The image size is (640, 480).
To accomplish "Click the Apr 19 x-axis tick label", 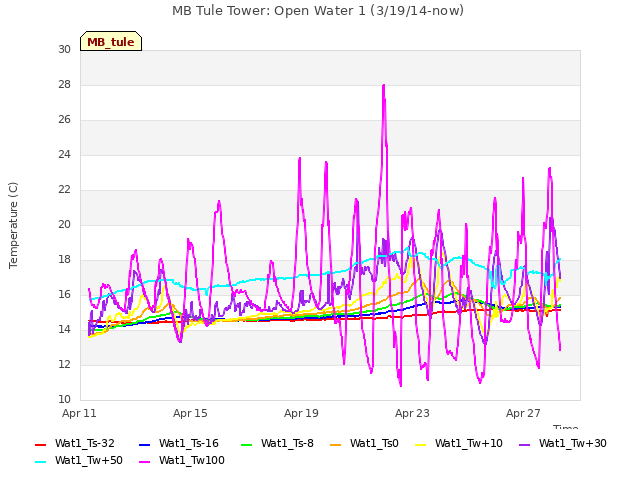I will coord(301,413).
